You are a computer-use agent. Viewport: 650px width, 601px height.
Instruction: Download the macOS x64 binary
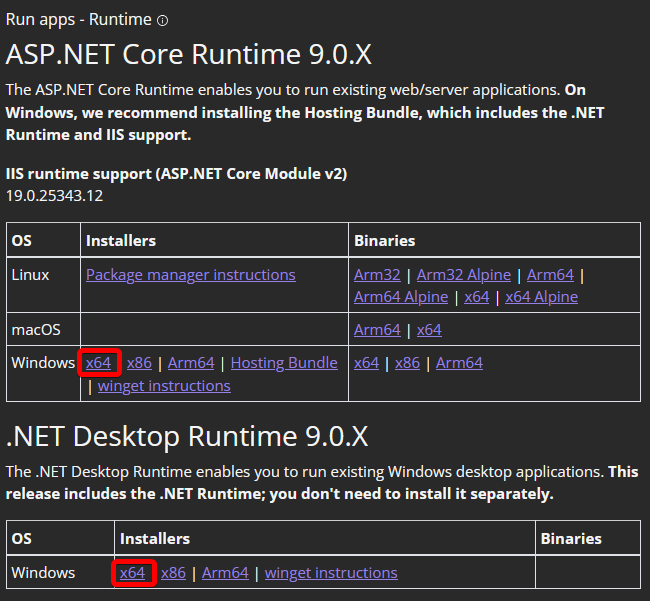pos(429,330)
